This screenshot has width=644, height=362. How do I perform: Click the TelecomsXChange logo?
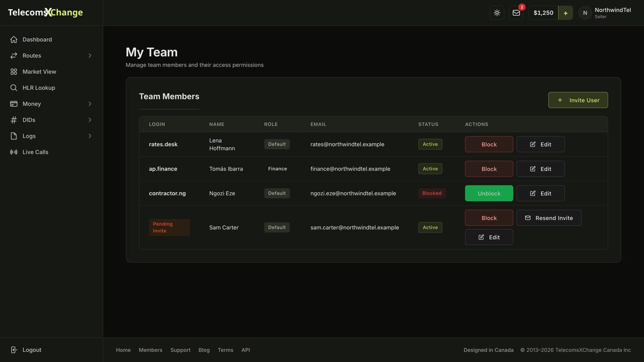coord(45,12)
